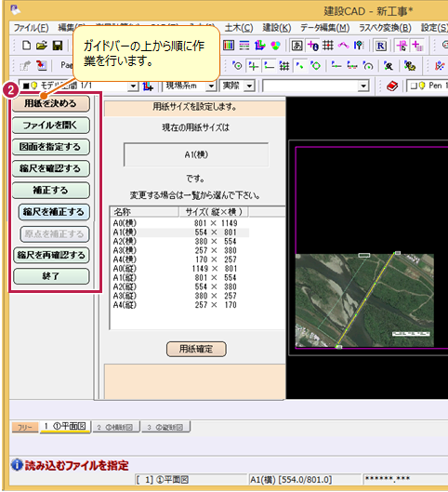Click the grid with red dot icon
The width and height of the screenshot is (448, 492).
click(x=328, y=46)
